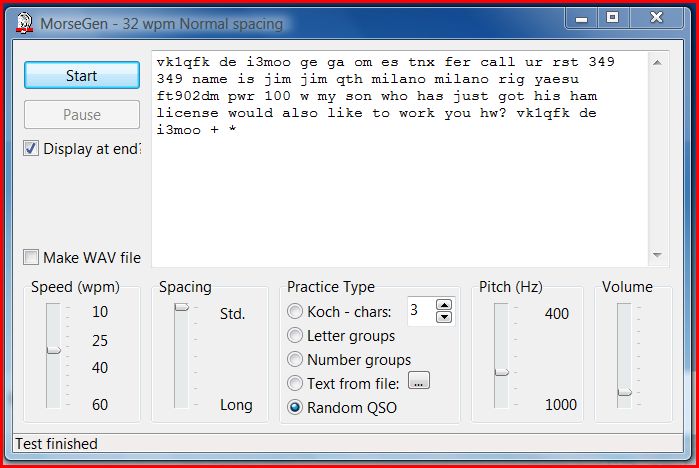
Task: Select the Text from file option
Action: click(295, 383)
